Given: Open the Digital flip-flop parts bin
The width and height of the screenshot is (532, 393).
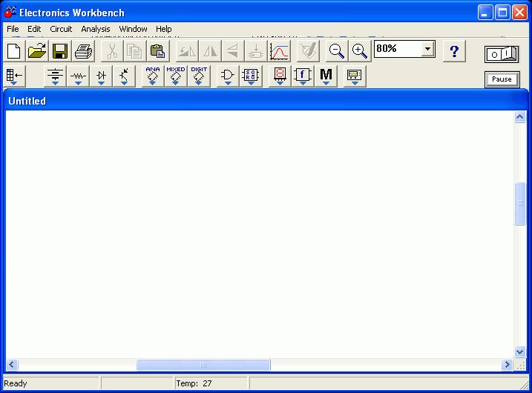Looking at the screenshot, I should pyautogui.click(x=251, y=76).
